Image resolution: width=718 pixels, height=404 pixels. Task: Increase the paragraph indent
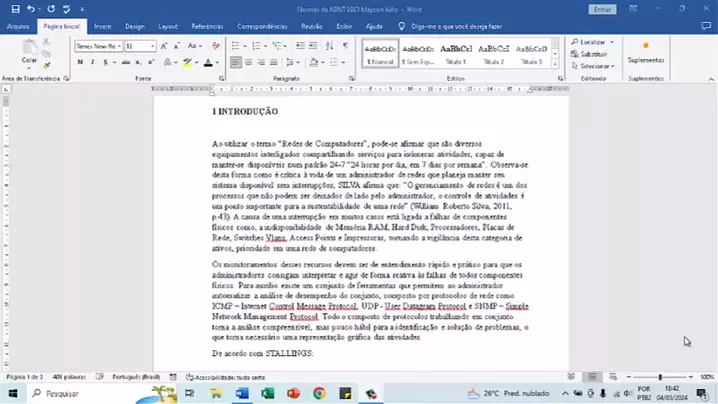313,46
